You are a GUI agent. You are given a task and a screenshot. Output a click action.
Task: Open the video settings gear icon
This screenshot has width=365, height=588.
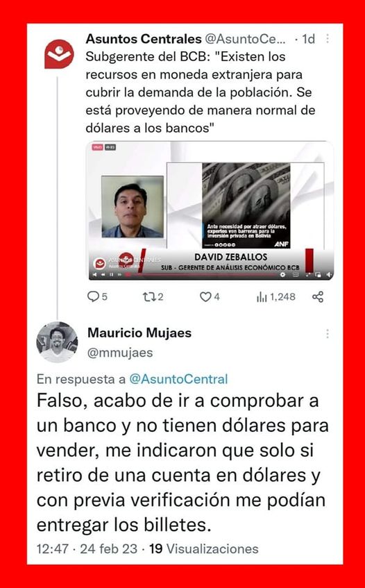[x=282, y=274]
